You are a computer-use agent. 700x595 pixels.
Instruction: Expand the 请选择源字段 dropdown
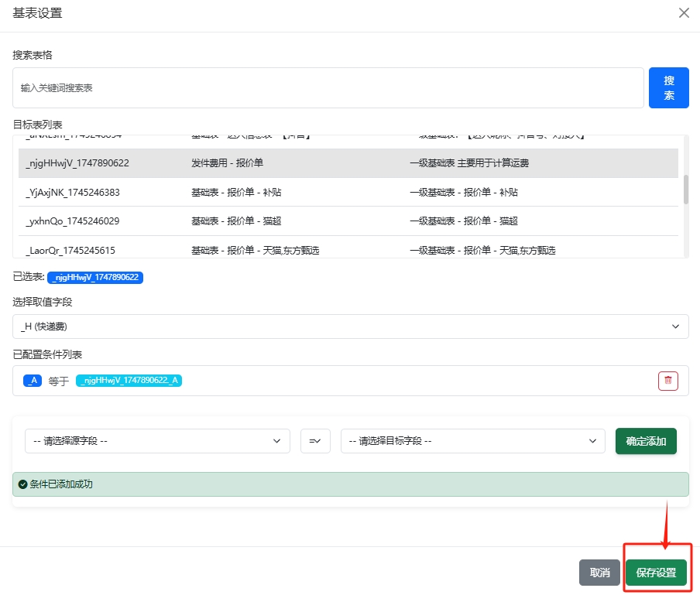click(157, 441)
